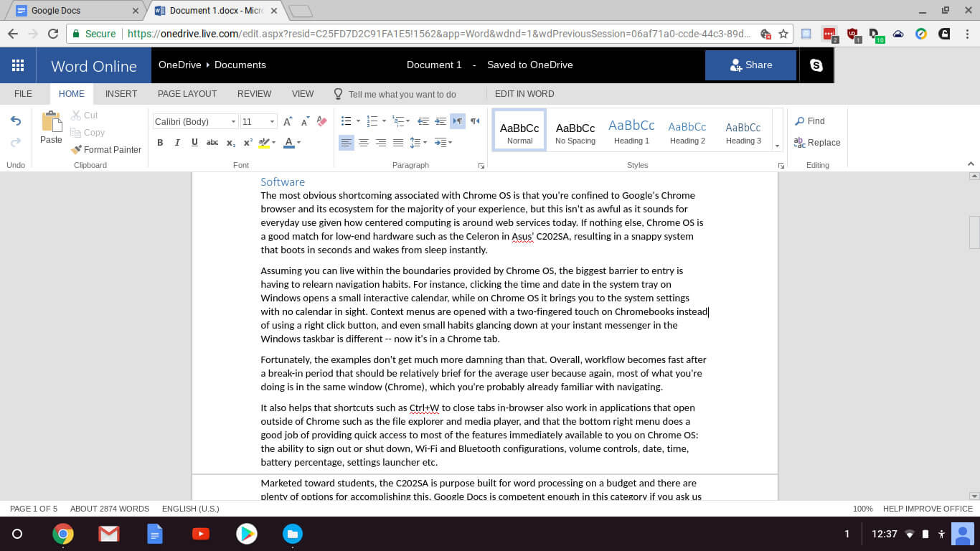Toggle italic formatting
Image resolution: width=980 pixels, height=551 pixels.
[x=177, y=143]
